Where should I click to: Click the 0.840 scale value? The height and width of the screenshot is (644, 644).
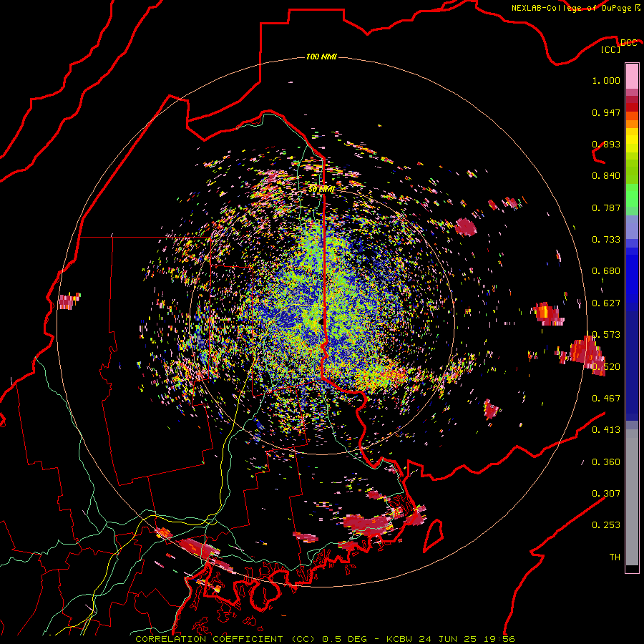tap(606, 176)
